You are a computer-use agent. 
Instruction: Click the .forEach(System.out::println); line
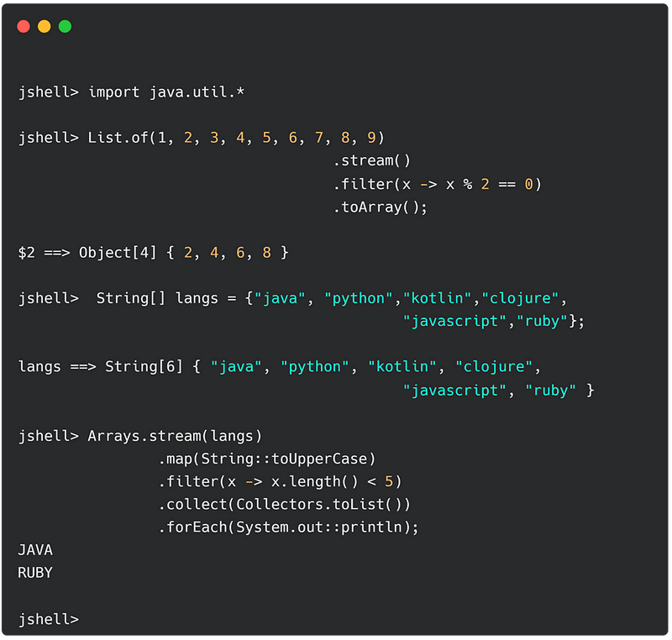(x=288, y=527)
